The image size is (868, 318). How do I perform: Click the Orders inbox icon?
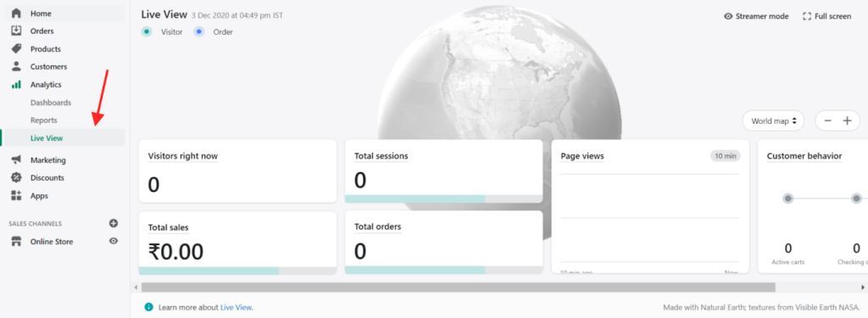[16, 31]
